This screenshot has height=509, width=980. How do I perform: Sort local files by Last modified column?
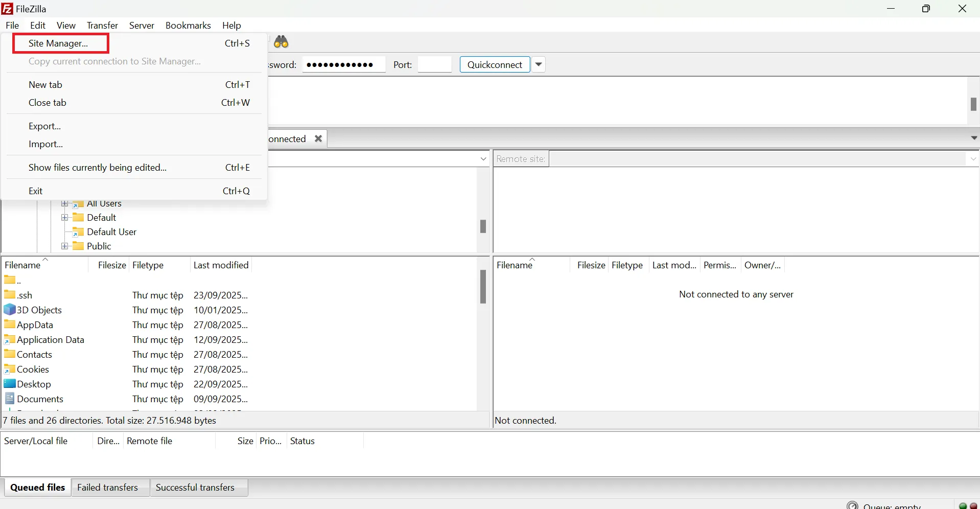(x=221, y=265)
